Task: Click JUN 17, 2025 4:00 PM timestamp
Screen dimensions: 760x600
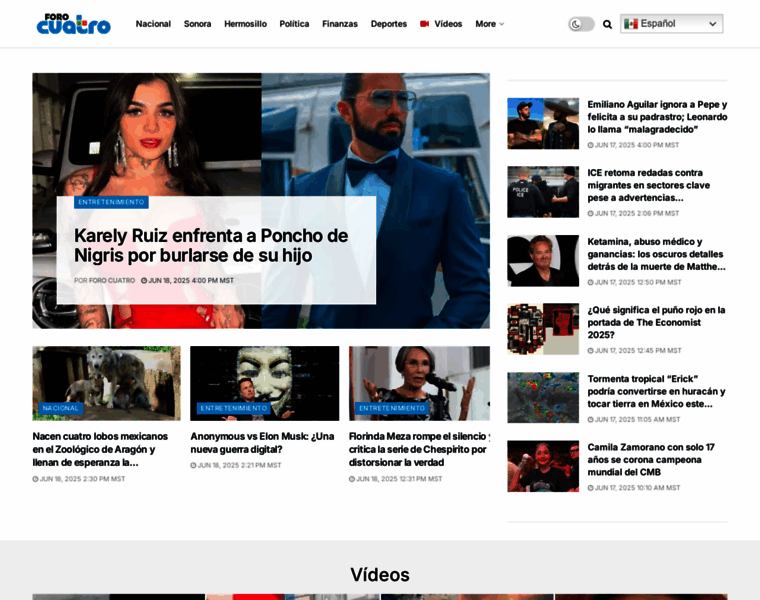Action: tap(633, 145)
